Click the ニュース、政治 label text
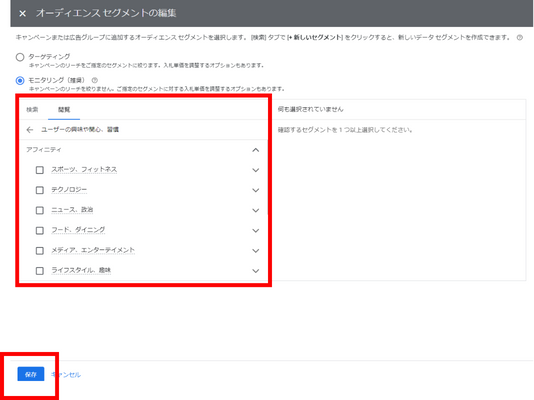The image size is (534, 400). [72, 210]
